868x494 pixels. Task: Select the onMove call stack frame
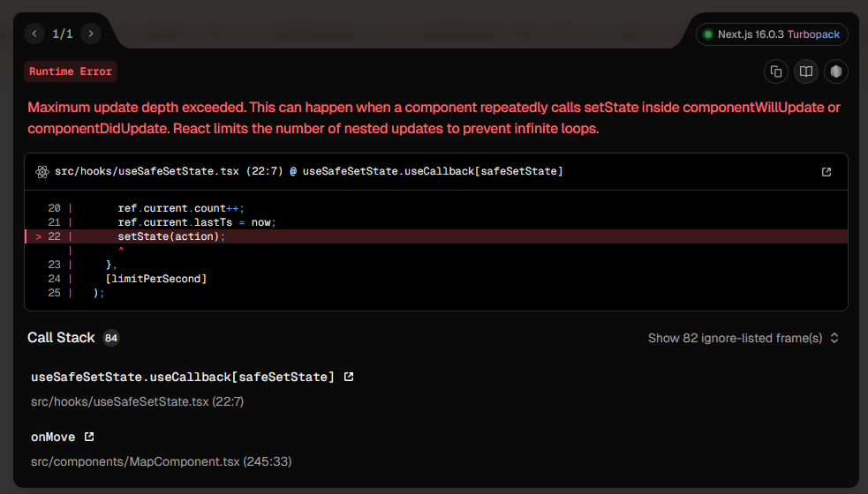click(54, 437)
